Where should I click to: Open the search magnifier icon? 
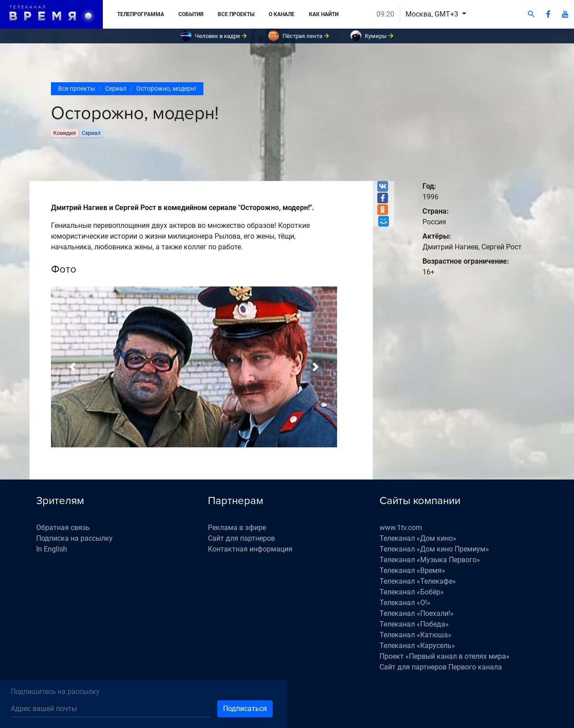[531, 14]
